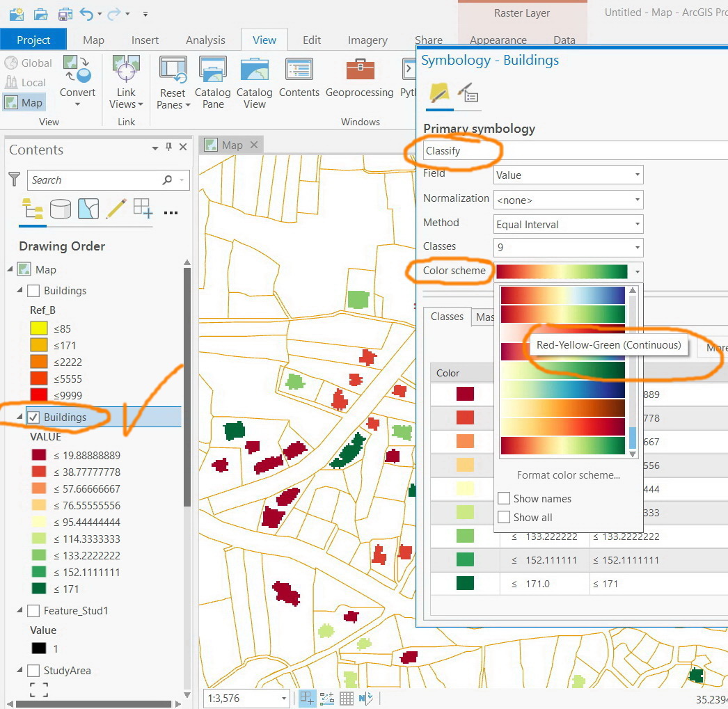
Task: Open the Catalog Pane icon
Action: [213, 70]
